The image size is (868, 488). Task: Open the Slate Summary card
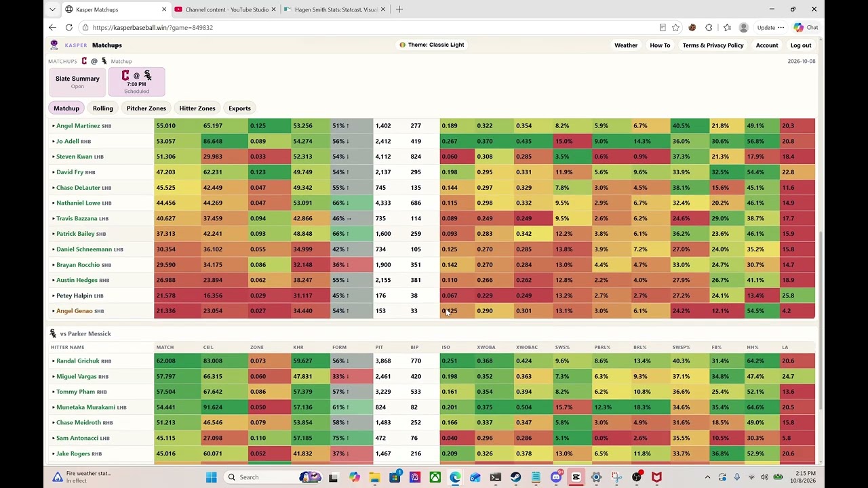point(77,82)
